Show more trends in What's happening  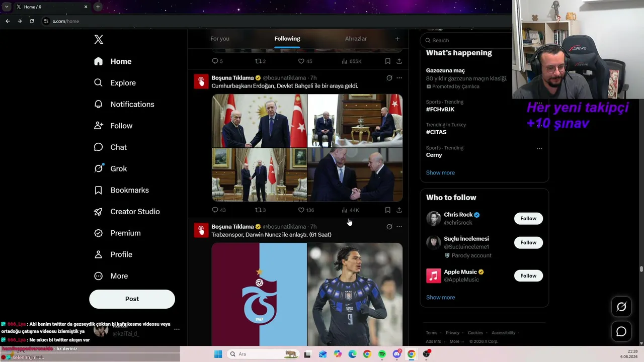point(440,172)
